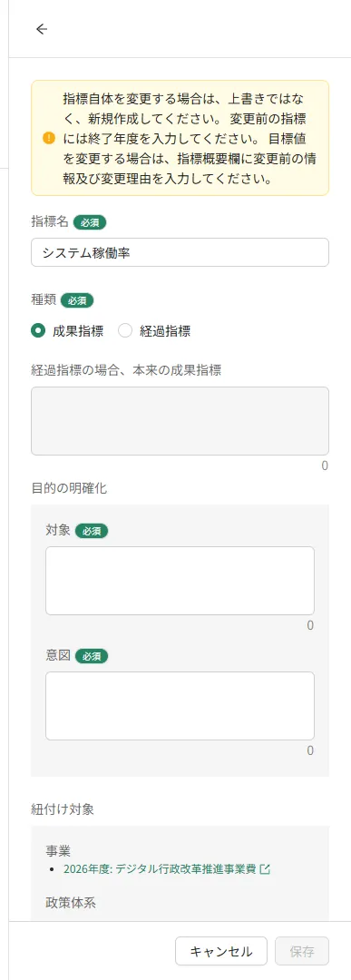Focus the 指標名 input containing システム稼働率
This screenshot has height=980, width=351.
[x=180, y=252]
